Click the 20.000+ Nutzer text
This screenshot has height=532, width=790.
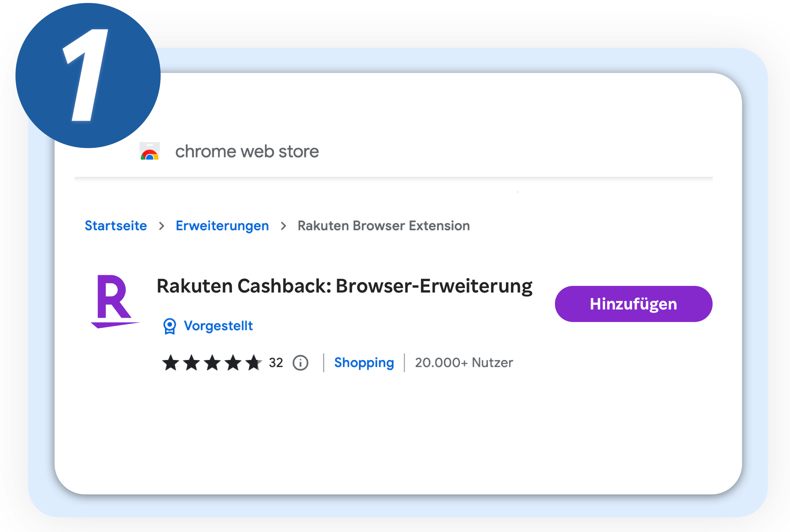point(464,363)
